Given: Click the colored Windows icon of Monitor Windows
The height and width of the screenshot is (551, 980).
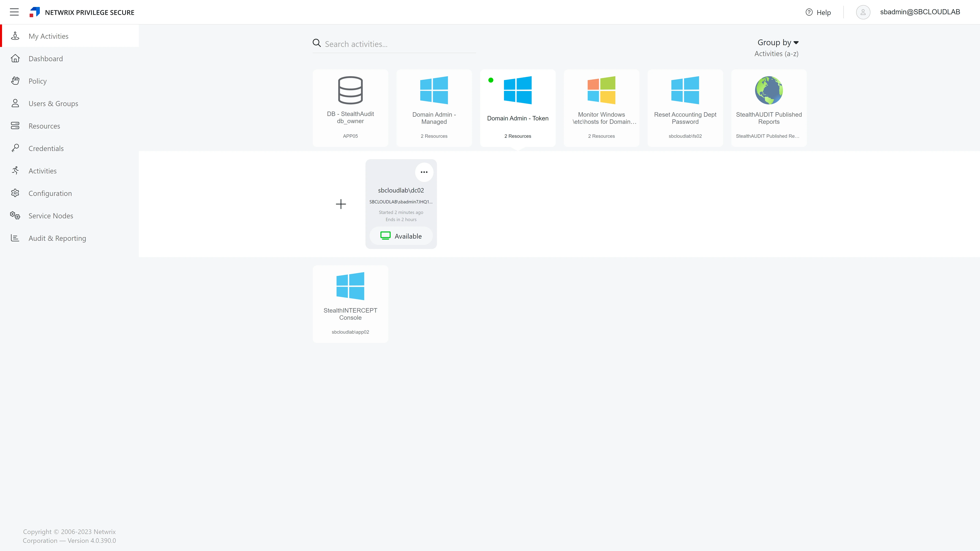Looking at the screenshot, I should coord(601,90).
